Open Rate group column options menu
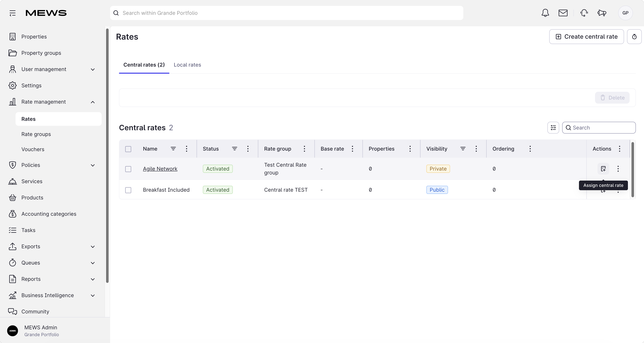This screenshot has width=644, height=343. (304, 149)
